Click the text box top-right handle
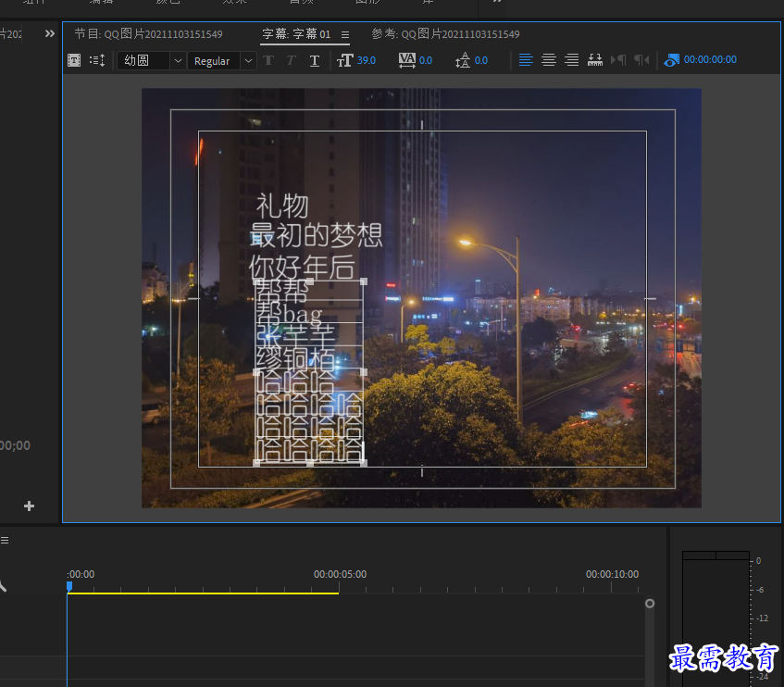This screenshot has height=687, width=784. [x=364, y=281]
